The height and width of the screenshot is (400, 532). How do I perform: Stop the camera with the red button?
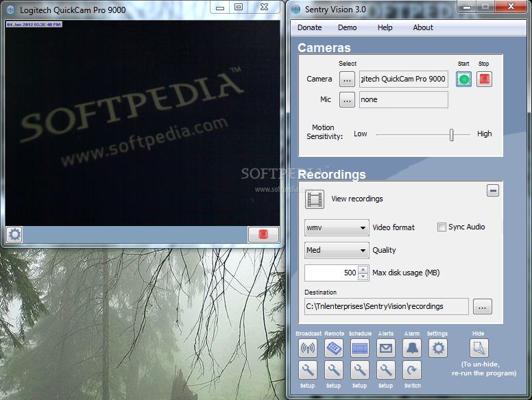(484, 79)
